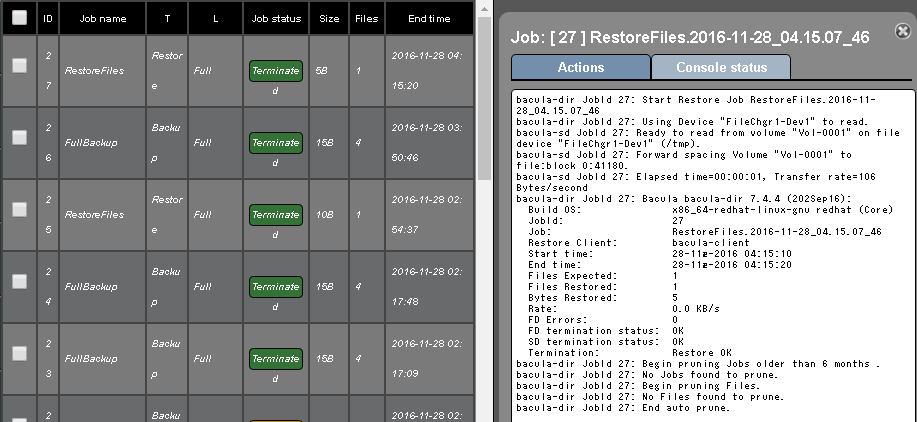Image resolution: width=917 pixels, height=422 pixels.
Task: Click 'End auto prune' console line
Action: pyautogui.click(x=623, y=407)
